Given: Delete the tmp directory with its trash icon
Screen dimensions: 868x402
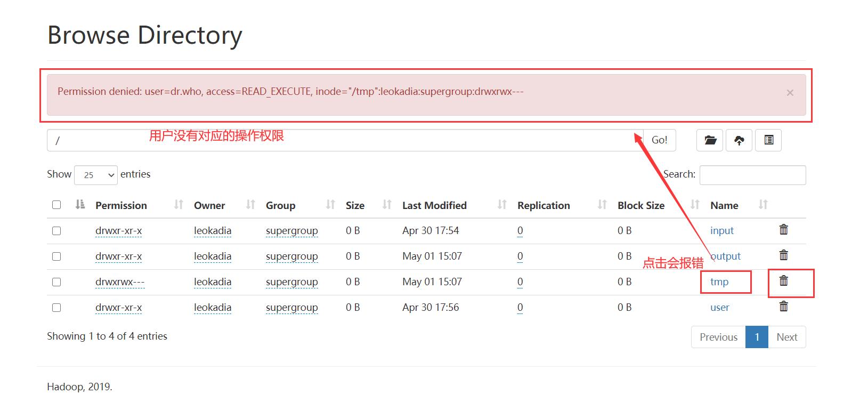Looking at the screenshot, I should (x=783, y=281).
